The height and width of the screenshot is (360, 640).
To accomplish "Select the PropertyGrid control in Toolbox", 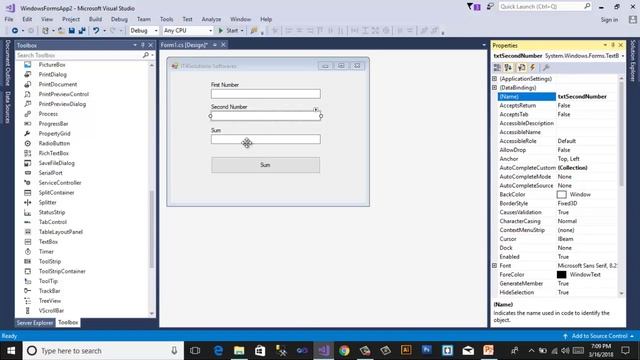I will (x=54, y=133).
